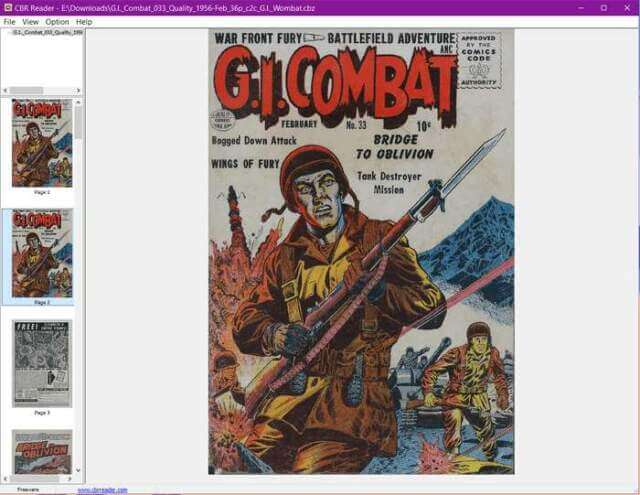Click the scroll-down arrow of thumbnail list
This screenshot has width=640, height=495.
point(78,470)
